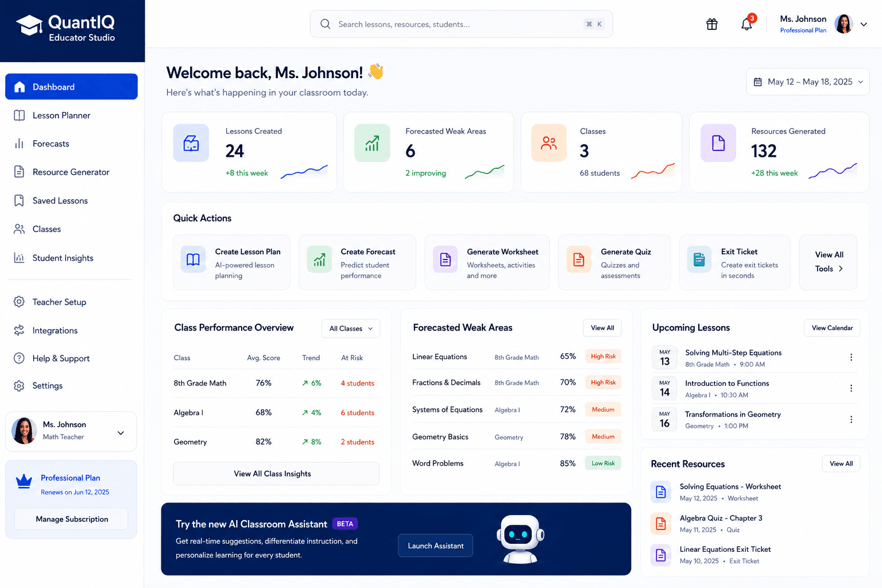Click the search magnifier icon
Screen dimensions: 882x588
click(325, 24)
